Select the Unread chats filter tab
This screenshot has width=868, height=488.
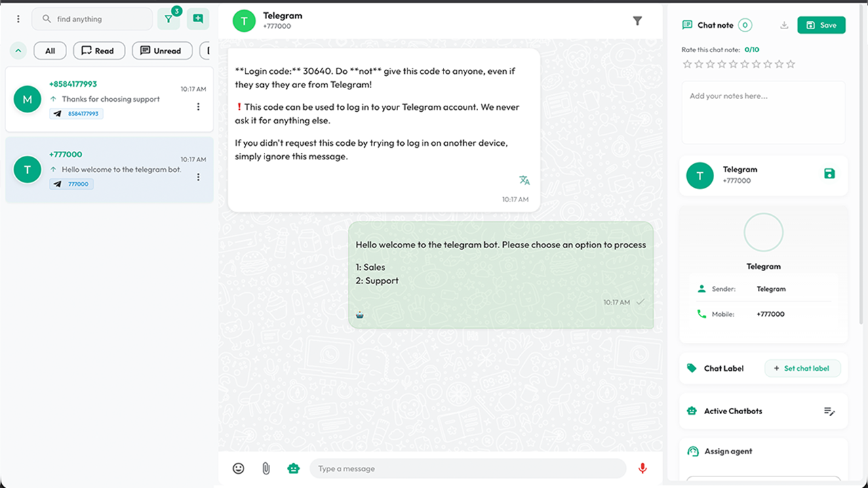tap(162, 51)
